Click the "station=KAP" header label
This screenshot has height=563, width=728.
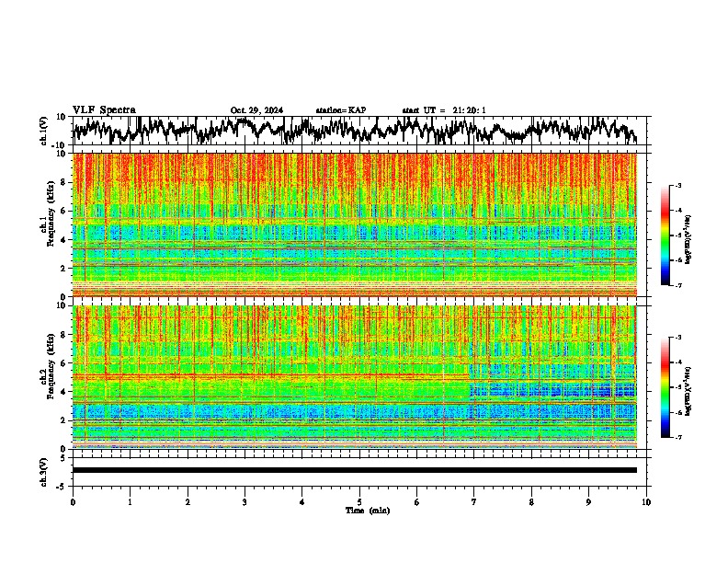click(341, 110)
